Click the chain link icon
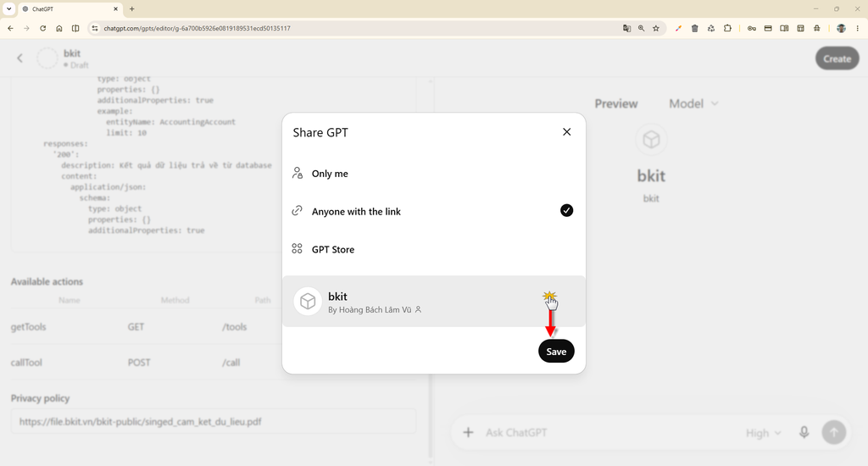 click(298, 211)
